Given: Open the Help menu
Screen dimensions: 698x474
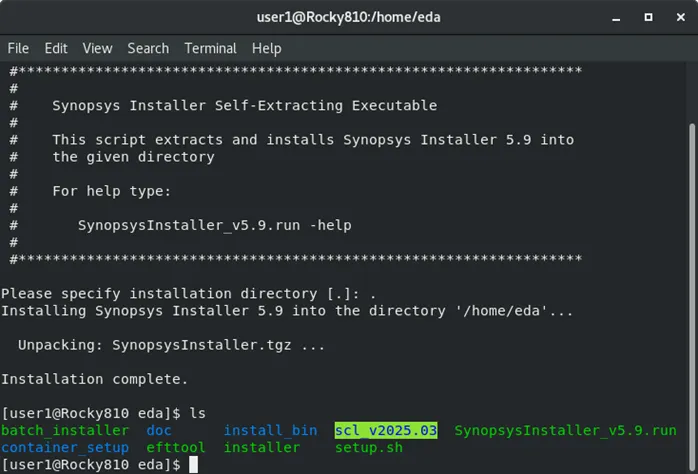Looking at the screenshot, I should coord(267,48).
